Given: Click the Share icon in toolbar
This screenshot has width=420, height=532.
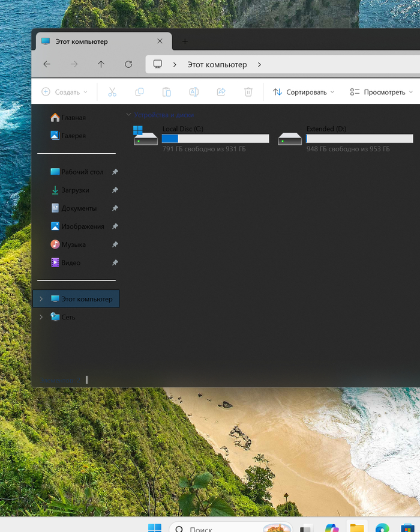Looking at the screenshot, I should point(221,92).
